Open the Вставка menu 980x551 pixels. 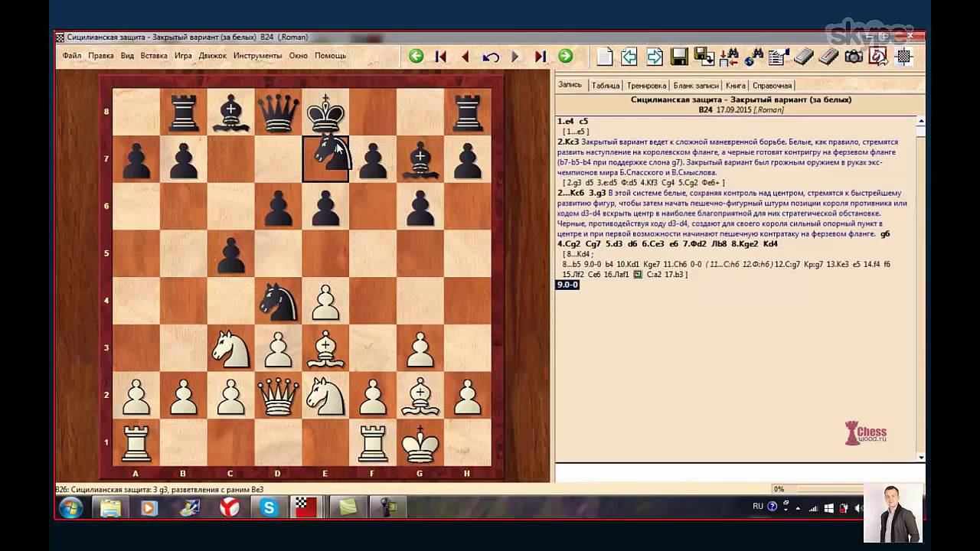point(154,56)
